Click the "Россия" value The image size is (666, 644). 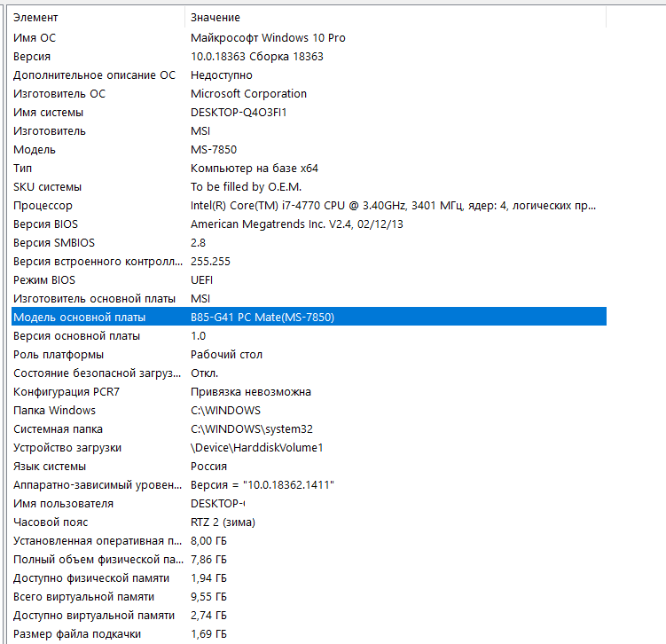point(208,466)
